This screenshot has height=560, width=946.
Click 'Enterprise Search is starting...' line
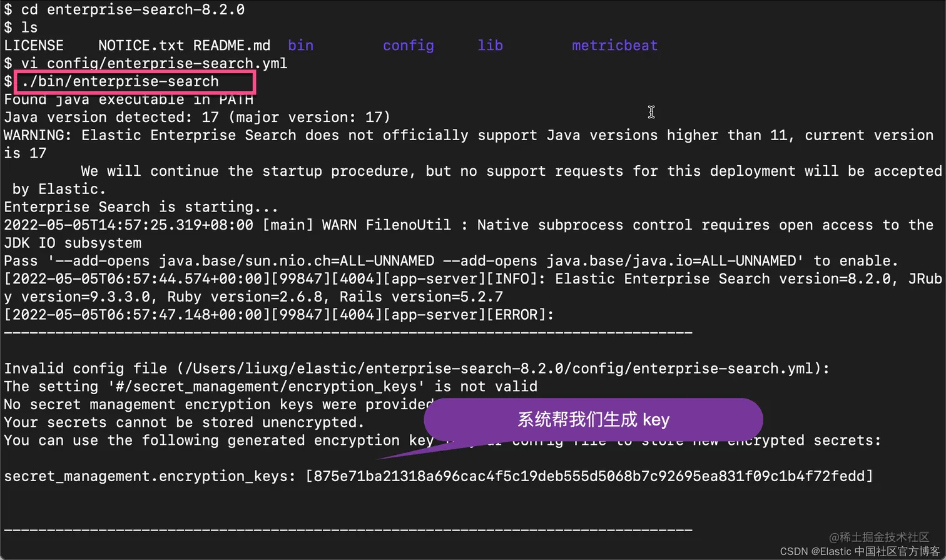tap(141, 207)
